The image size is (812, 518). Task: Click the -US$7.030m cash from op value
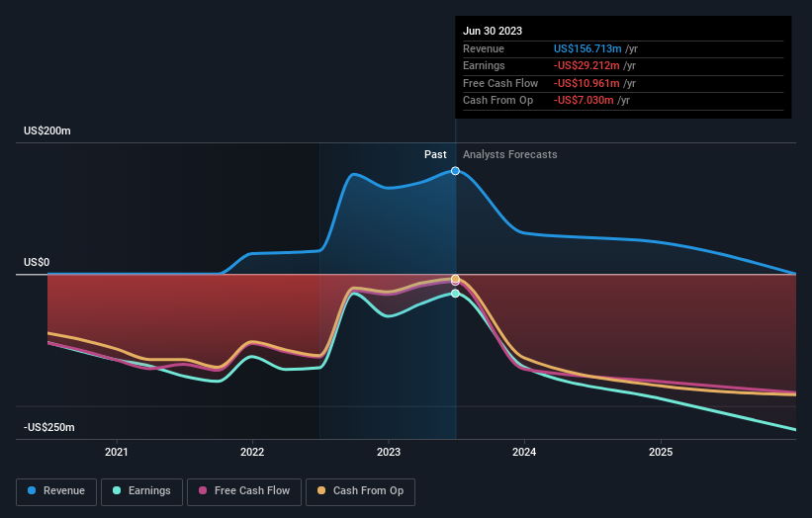pos(584,101)
